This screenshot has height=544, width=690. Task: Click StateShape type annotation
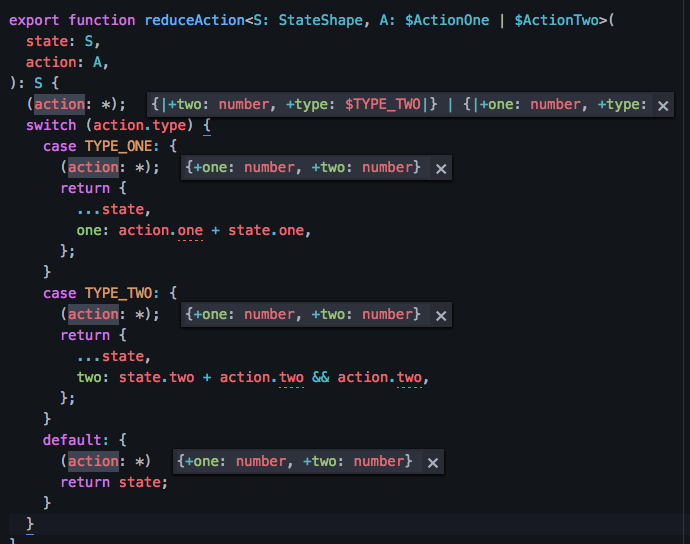coord(321,20)
